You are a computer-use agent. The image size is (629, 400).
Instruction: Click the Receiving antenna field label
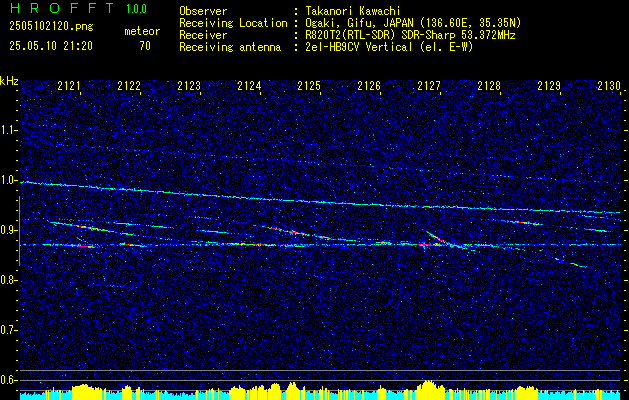click(x=230, y=47)
